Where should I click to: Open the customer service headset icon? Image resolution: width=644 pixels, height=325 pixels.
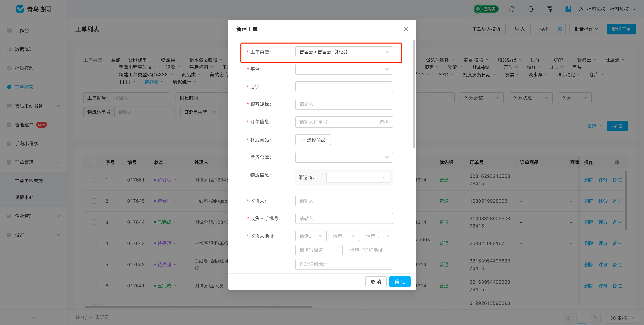(x=531, y=9)
